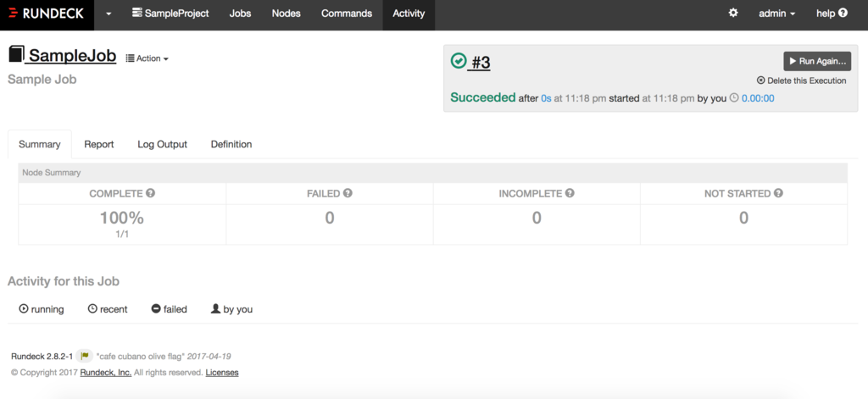Filter activity by recent

pos(108,309)
